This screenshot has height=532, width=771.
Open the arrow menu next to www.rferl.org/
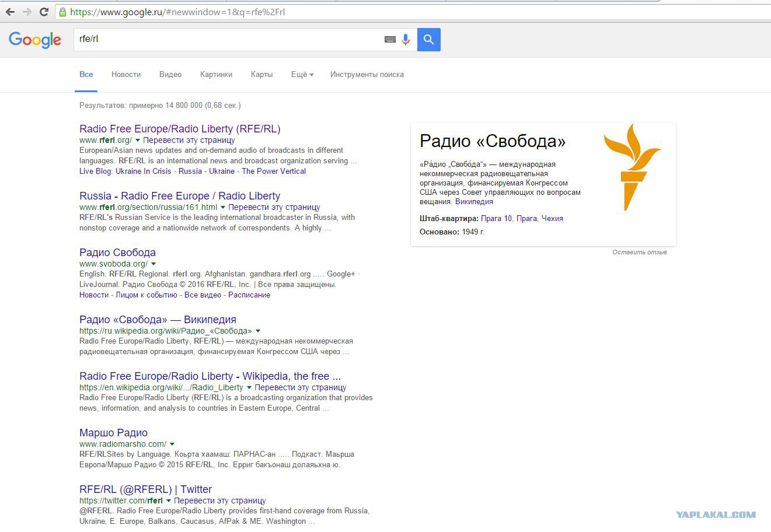pyautogui.click(x=138, y=141)
